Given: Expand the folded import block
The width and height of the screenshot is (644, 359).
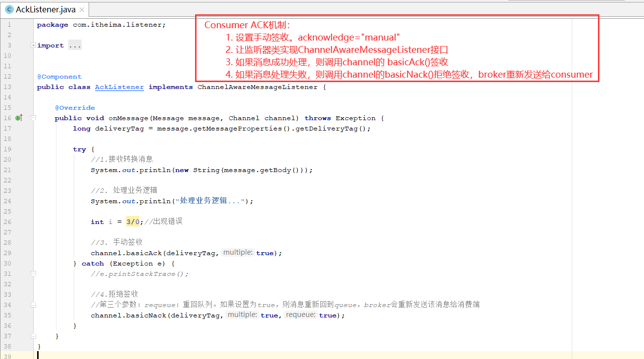Looking at the screenshot, I should (x=33, y=45).
